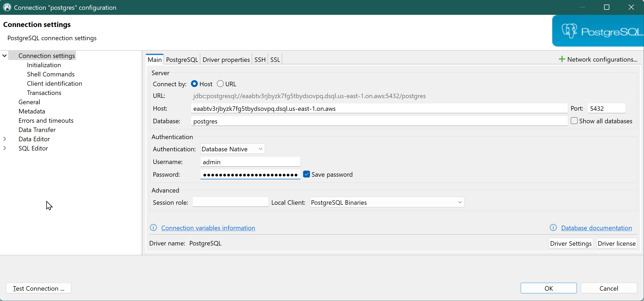Select Data Editor in the tree
Screen dimensions: 644x301
pos(34,139)
